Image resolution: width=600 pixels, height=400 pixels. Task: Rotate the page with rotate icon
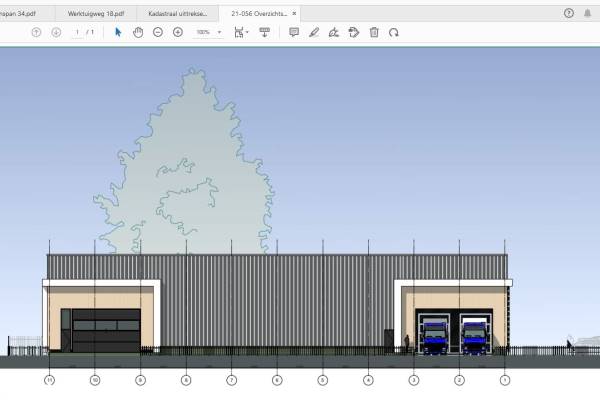394,33
